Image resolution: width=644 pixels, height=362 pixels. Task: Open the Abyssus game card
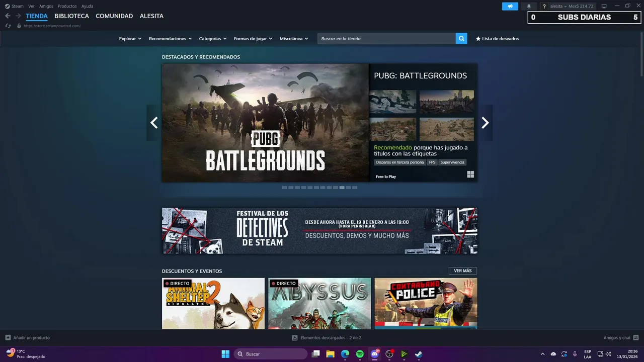click(319, 304)
